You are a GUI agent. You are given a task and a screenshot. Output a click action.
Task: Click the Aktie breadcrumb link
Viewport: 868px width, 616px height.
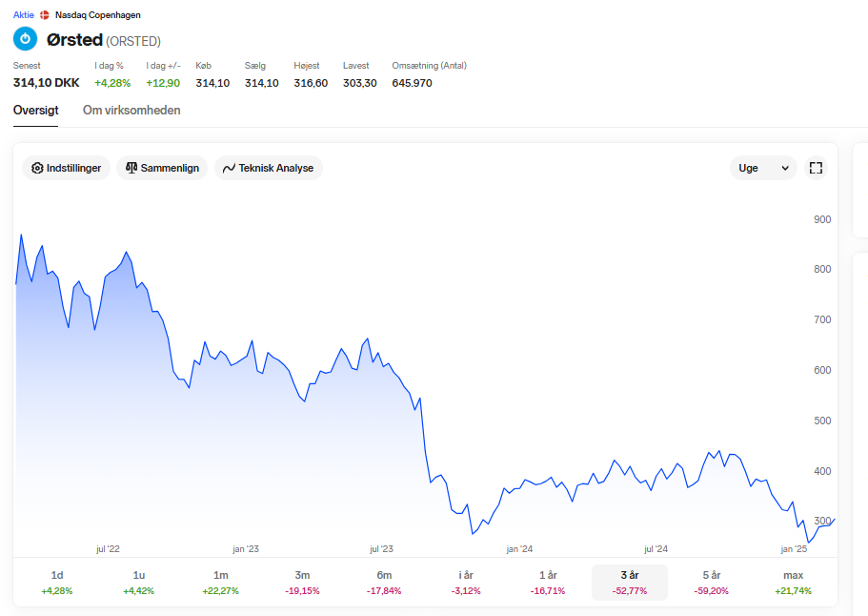24,15
